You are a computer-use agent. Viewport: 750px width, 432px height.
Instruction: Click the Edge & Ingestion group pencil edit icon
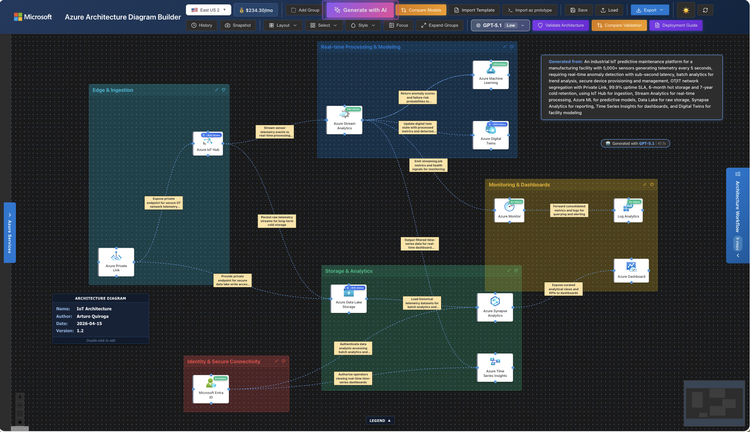[x=217, y=89]
